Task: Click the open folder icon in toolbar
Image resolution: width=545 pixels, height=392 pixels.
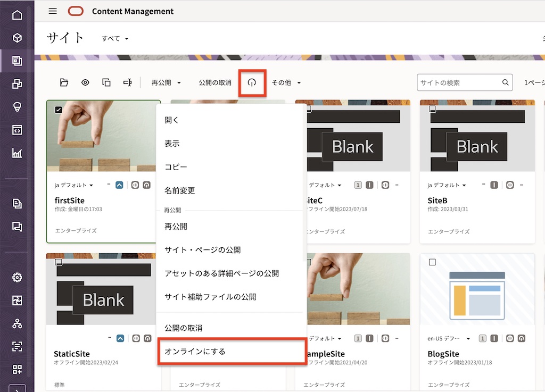Action: [64, 82]
